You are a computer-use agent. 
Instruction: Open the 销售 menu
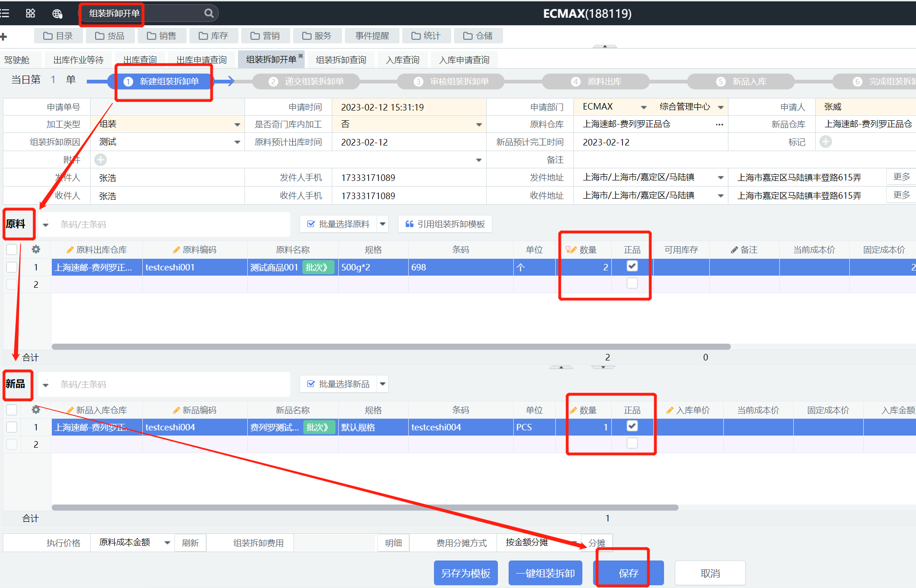click(161, 36)
